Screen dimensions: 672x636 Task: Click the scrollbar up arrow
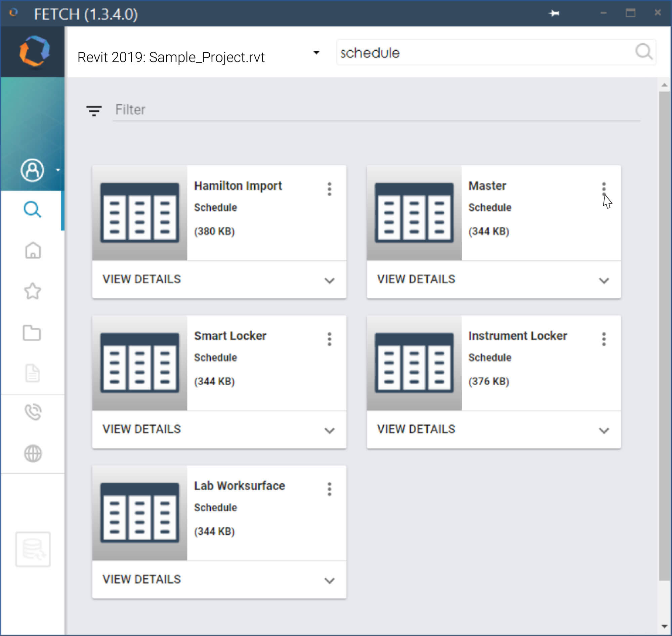(x=665, y=85)
